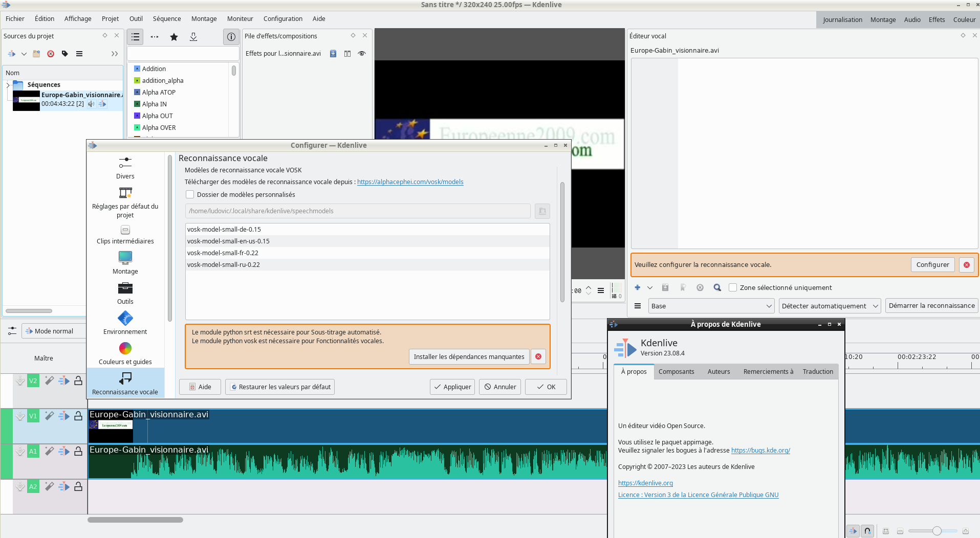980x538 pixels.
Task: Save effect stack icon in Pile d'effets
Action: [x=333, y=54]
